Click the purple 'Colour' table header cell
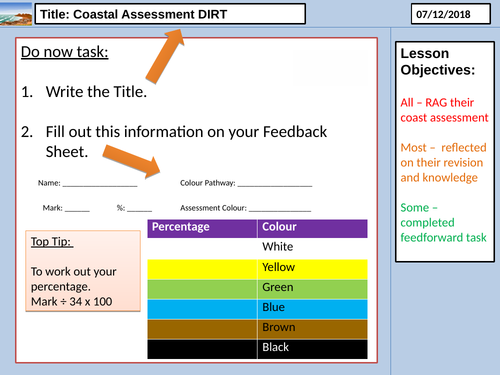Image resolution: width=500 pixels, height=375 pixels. click(x=313, y=228)
